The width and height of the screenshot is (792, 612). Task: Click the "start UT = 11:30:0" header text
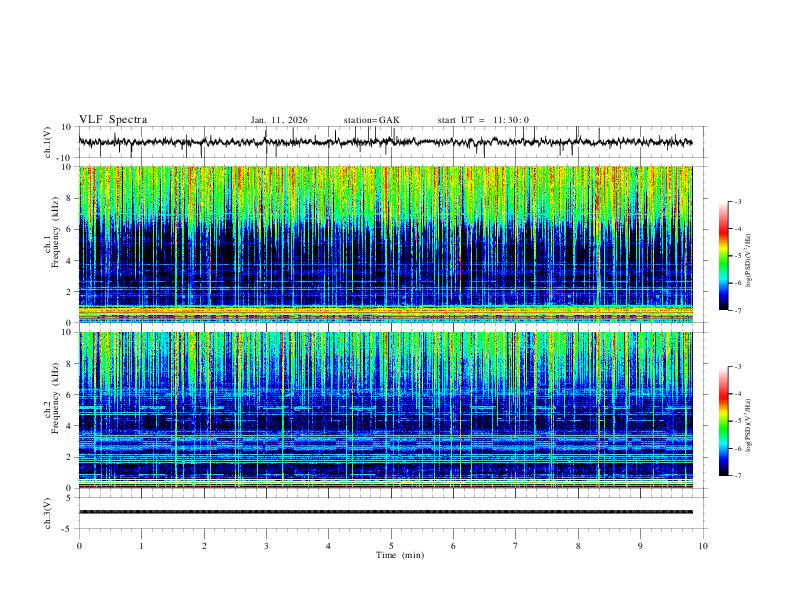point(483,120)
